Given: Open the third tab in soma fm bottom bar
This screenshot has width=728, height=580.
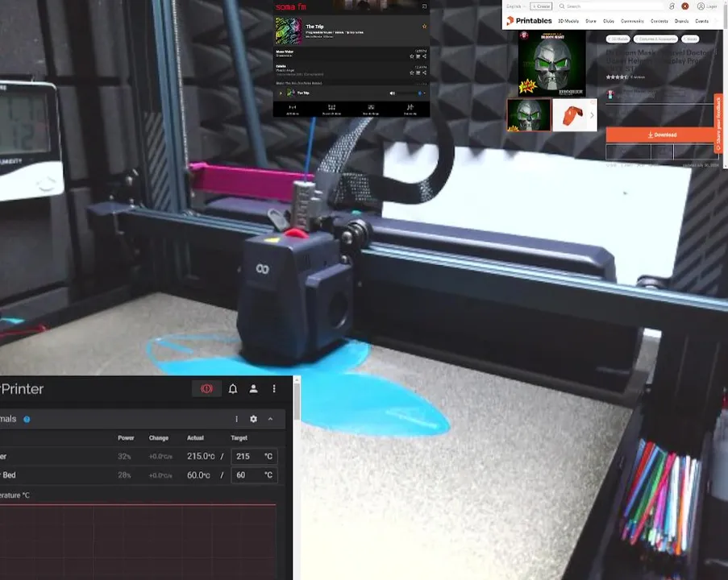Looking at the screenshot, I should pos(371,110).
